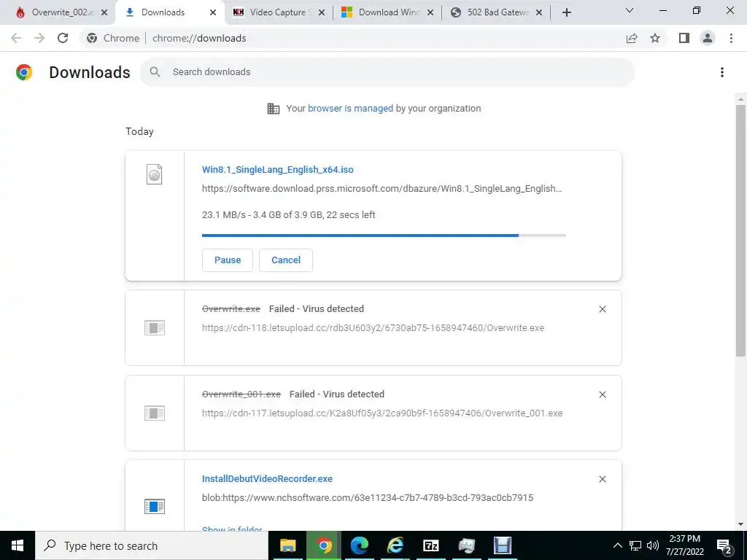Screen dimensions: 747x560
Task: Click the browser forward arrow
Action: tap(39, 38)
